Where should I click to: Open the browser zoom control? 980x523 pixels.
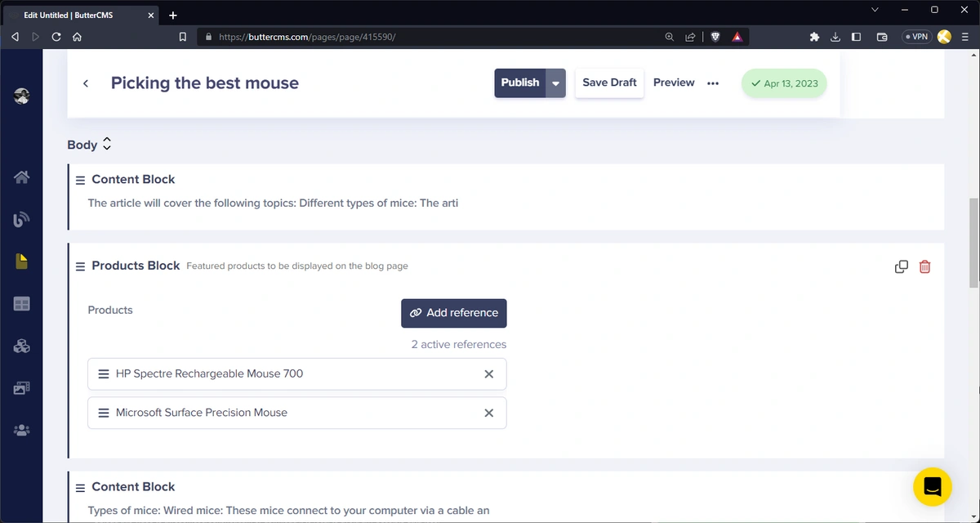tap(670, 37)
